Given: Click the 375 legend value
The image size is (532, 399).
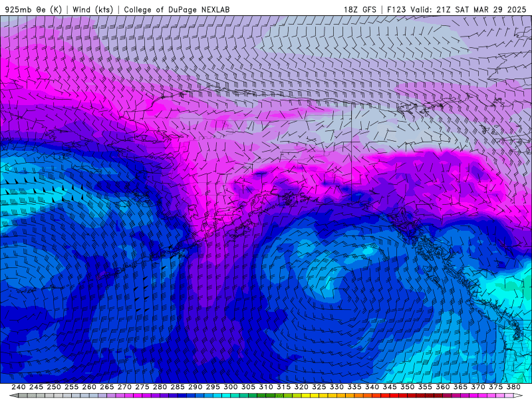Looking at the screenshot, I should (x=495, y=387).
